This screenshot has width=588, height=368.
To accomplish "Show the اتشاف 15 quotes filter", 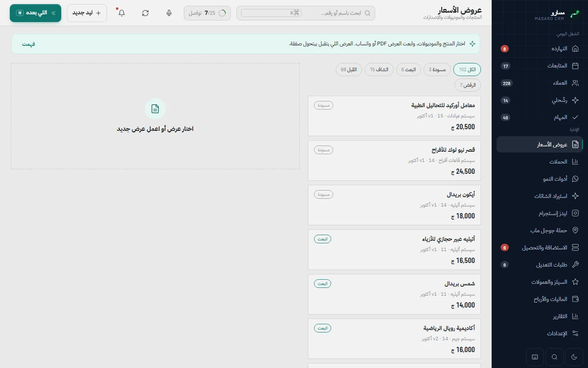I will [x=379, y=70].
